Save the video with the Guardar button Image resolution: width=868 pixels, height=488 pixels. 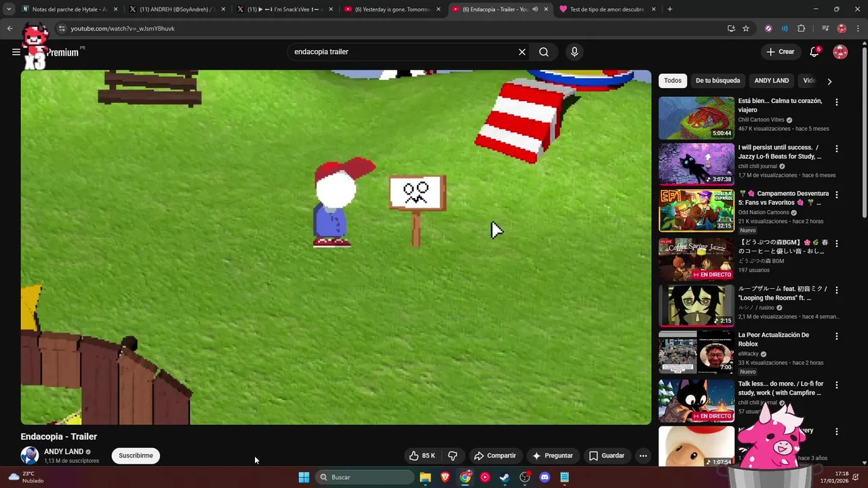[606, 455]
